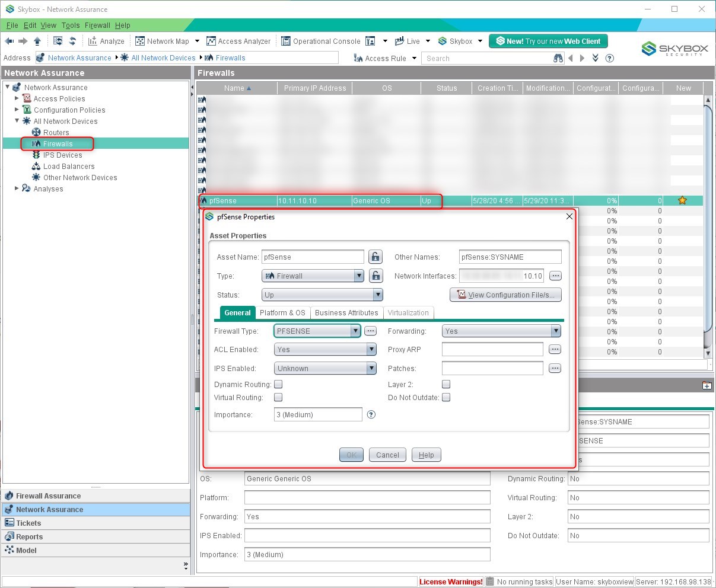The image size is (716, 588).
Task: Open the Firewall menu in menu bar
Action: click(97, 25)
